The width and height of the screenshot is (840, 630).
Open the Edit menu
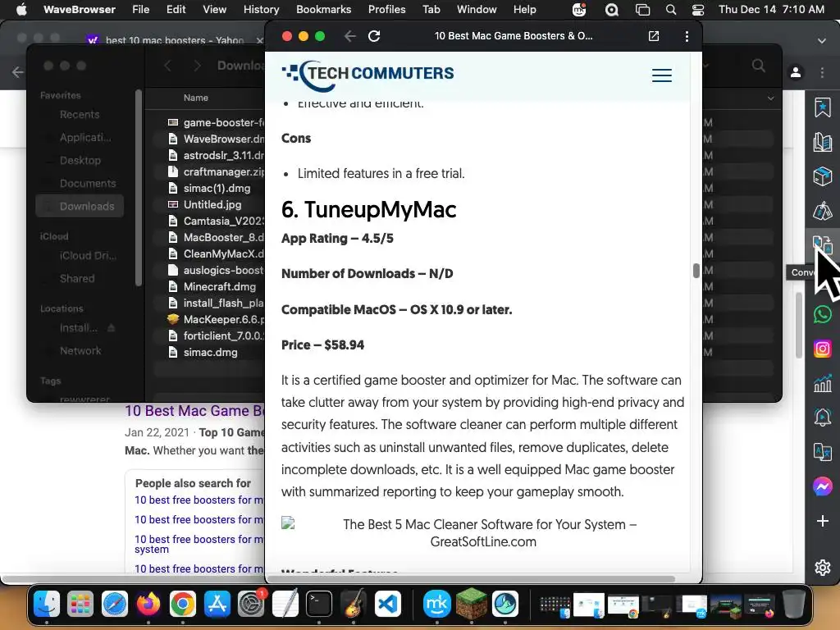[x=176, y=9]
